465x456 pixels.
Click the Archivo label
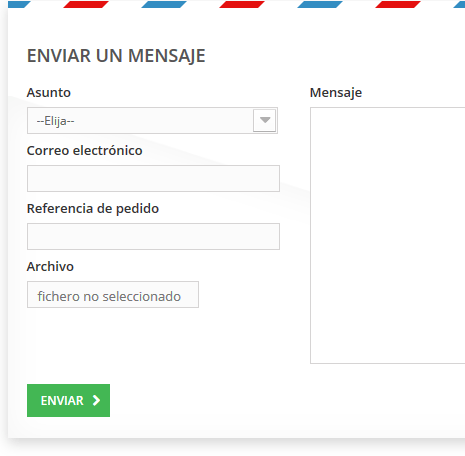pyautogui.click(x=50, y=267)
